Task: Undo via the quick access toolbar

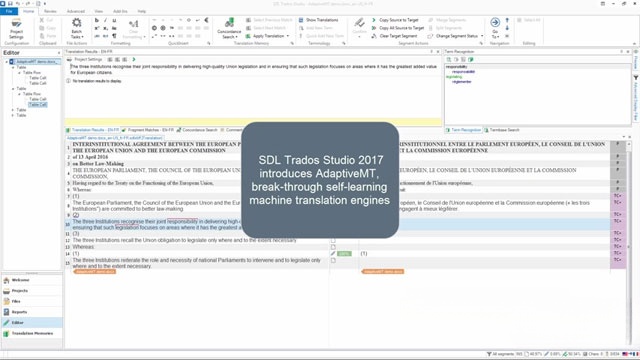Action: pos(18,3)
